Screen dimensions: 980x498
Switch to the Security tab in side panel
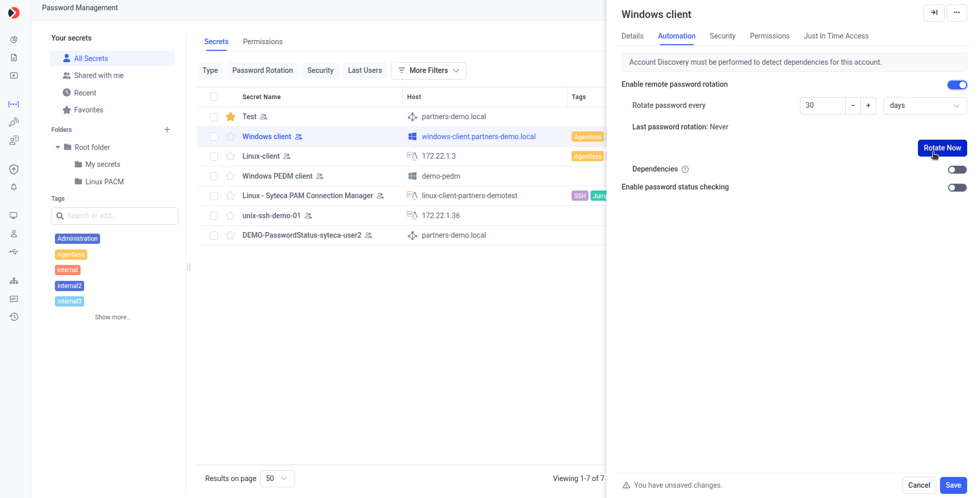click(x=722, y=36)
